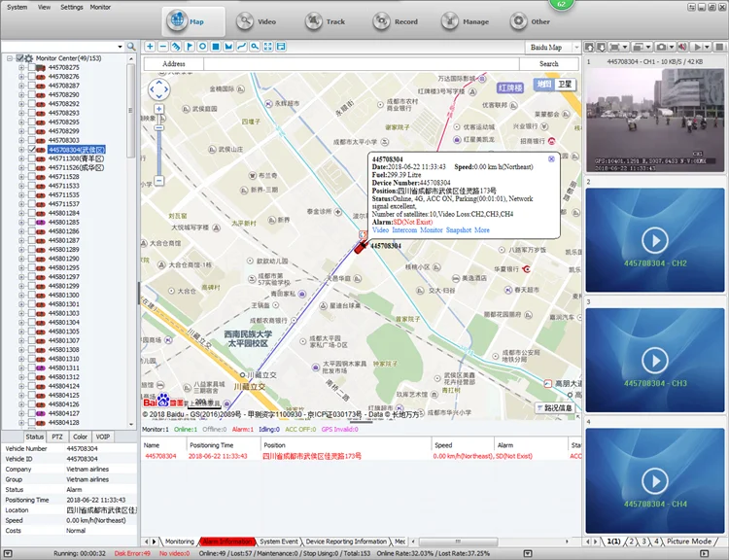Viewport: 729px width, 560px height.
Task: Open the Alarm Information tab
Action: pos(226,542)
